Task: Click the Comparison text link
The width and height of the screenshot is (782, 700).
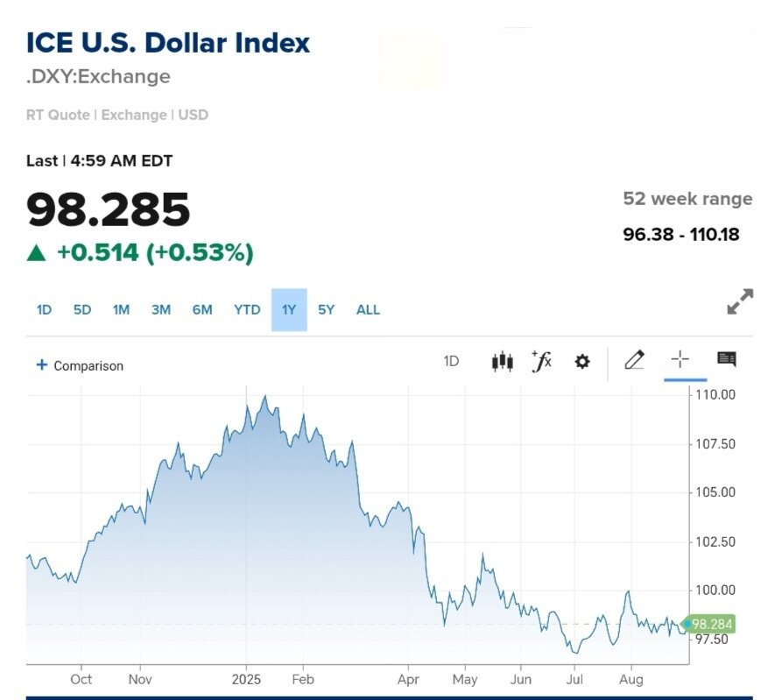Action: [x=88, y=366]
